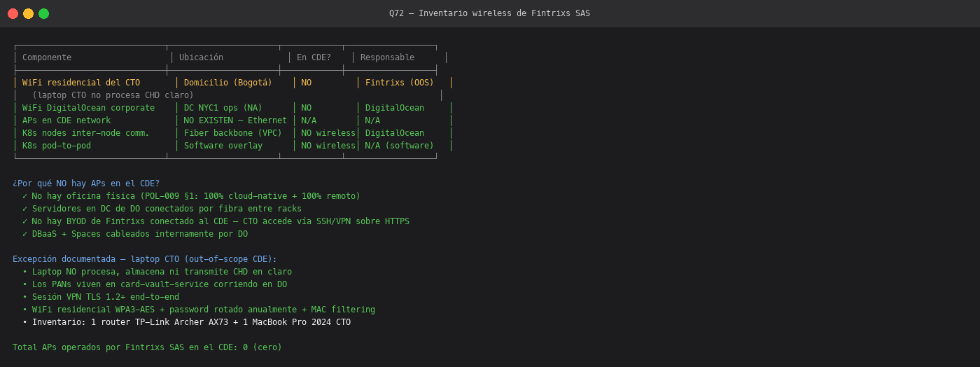Image resolution: width=980 pixels, height=367 pixels.
Task: Select the 'Responsable' column header
Action: coord(387,57)
